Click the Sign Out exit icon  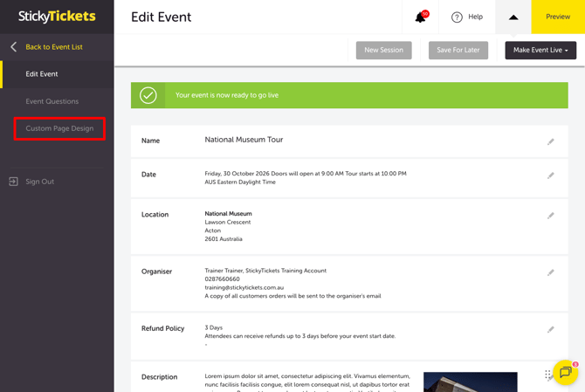(13, 182)
